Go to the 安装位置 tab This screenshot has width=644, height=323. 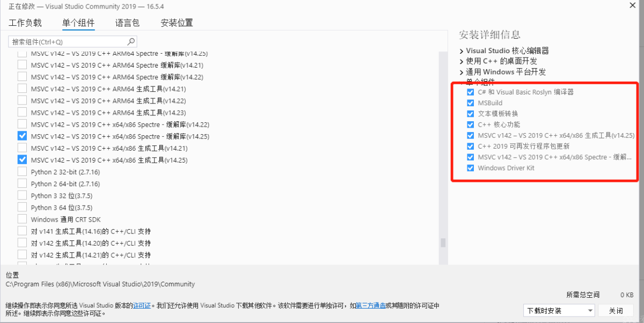pyautogui.click(x=177, y=23)
